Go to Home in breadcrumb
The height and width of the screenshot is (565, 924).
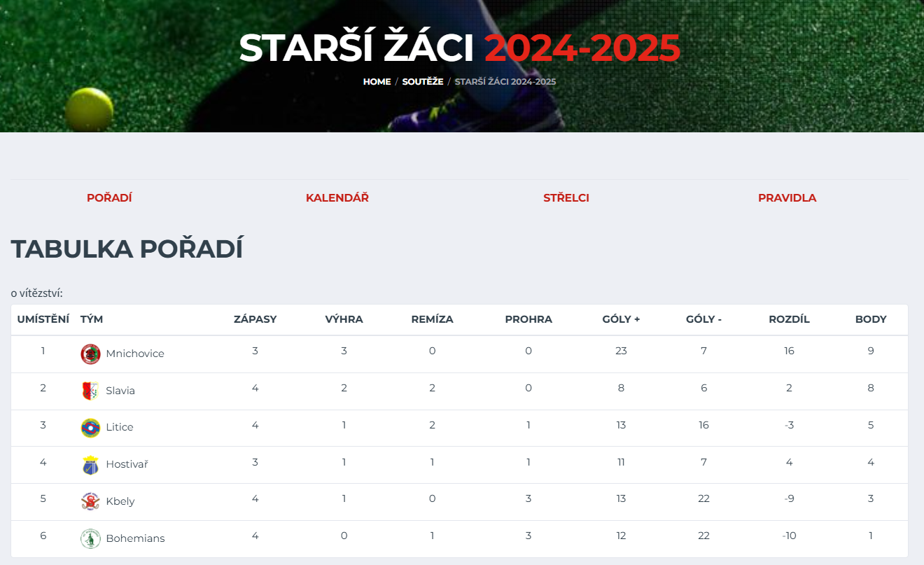tap(377, 82)
